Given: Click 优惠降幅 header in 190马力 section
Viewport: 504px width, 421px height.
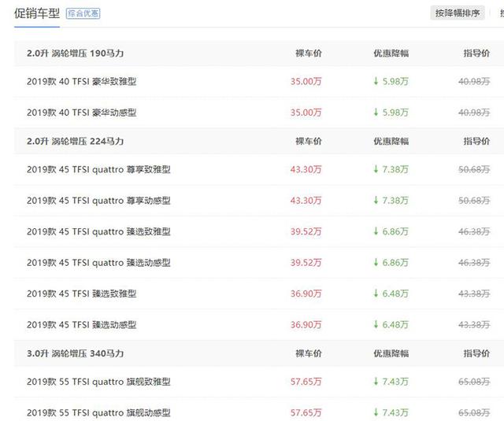Looking at the screenshot, I should point(391,54).
